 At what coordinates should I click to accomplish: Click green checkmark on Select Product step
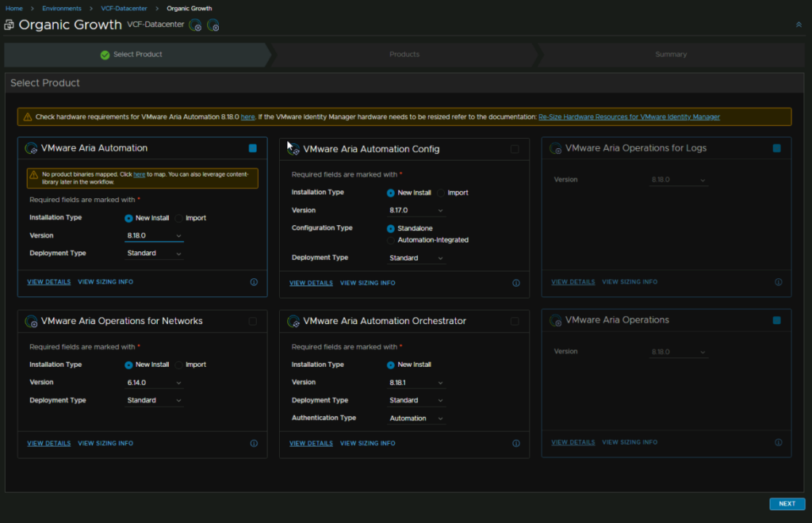click(105, 55)
